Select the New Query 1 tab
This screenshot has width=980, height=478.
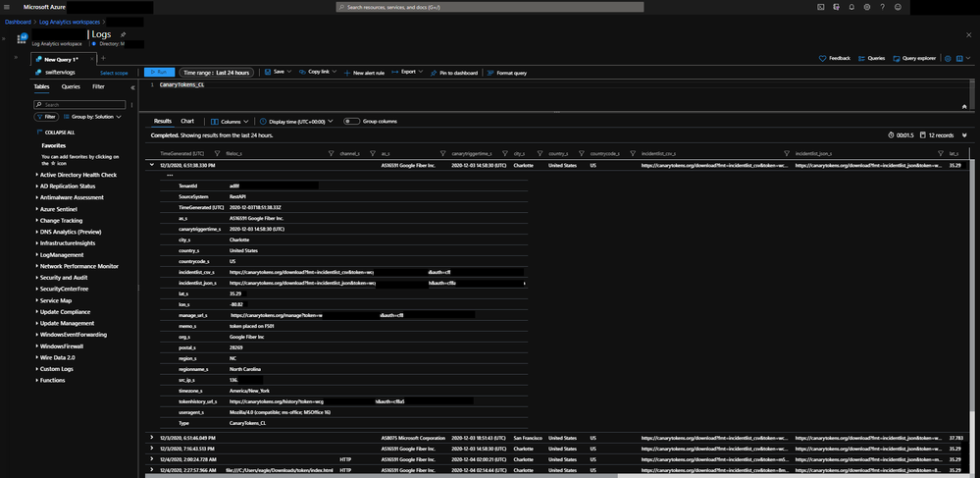[x=60, y=60]
